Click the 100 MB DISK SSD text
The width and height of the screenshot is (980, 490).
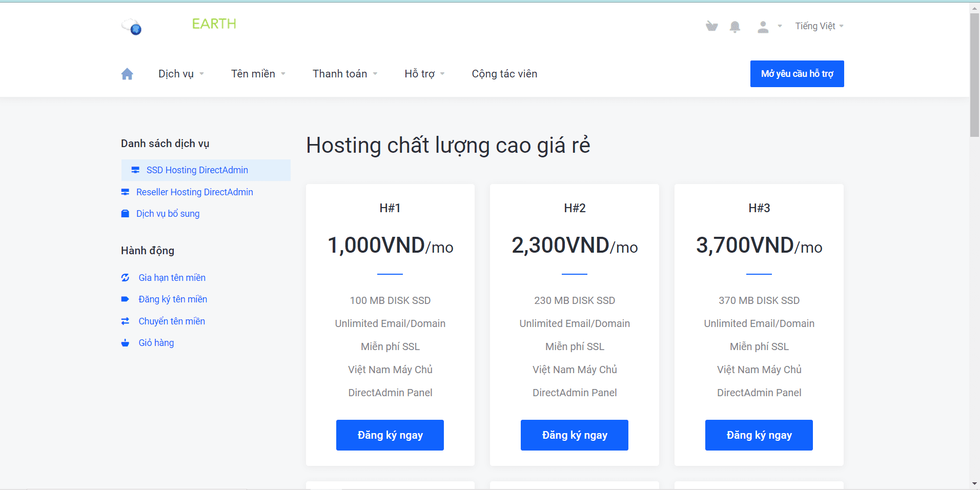click(x=390, y=301)
